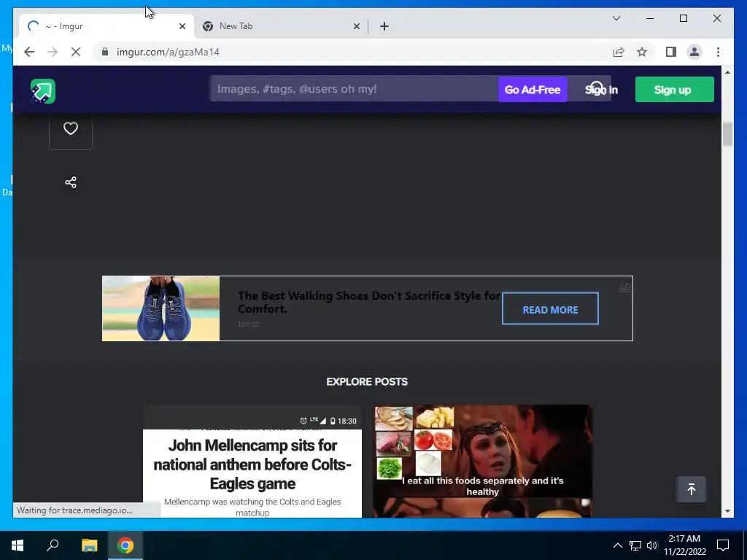Click READ MORE on the shoes ad

tap(550, 308)
